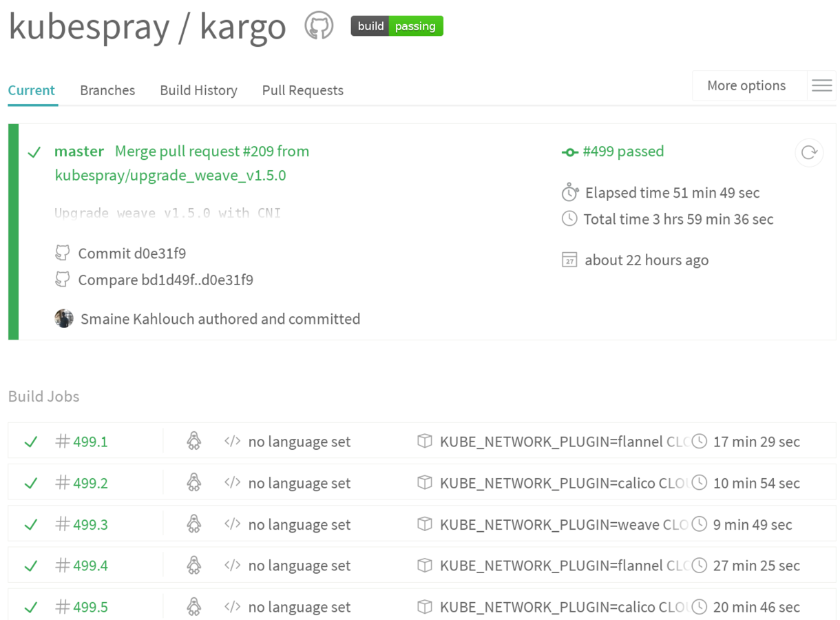Click the Linux penguin icon in row #499.4
840x620 pixels.
[194, 565]
